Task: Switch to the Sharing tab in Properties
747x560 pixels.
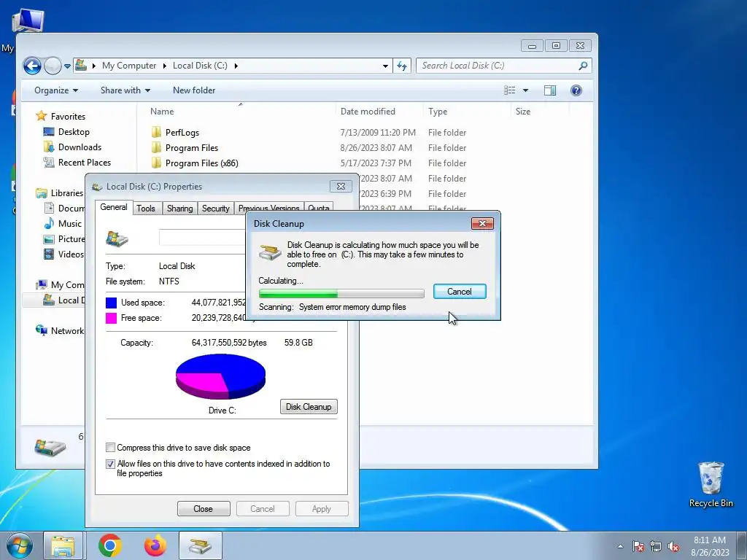Action: click(179, 208)
